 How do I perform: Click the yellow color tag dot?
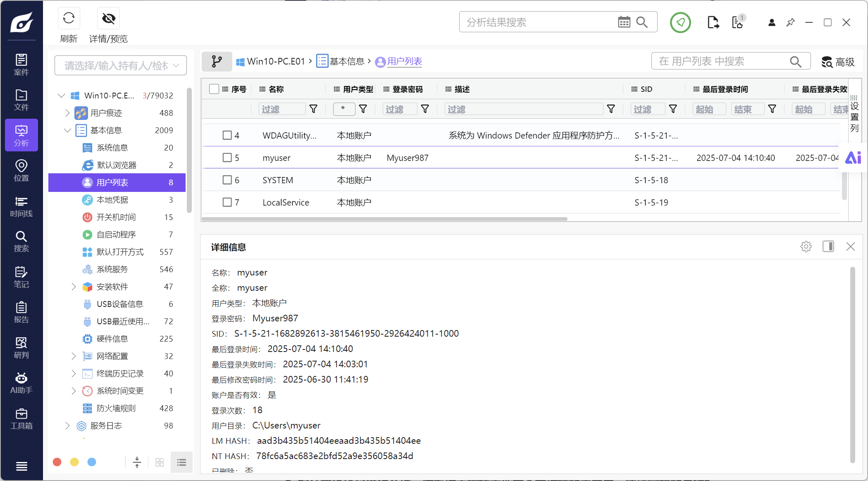pos(74,462)
